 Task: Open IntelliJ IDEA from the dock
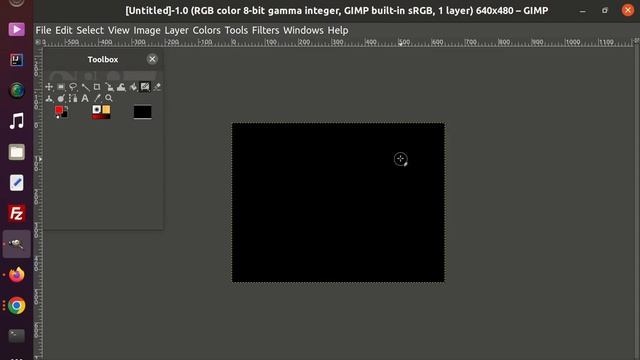17,60
